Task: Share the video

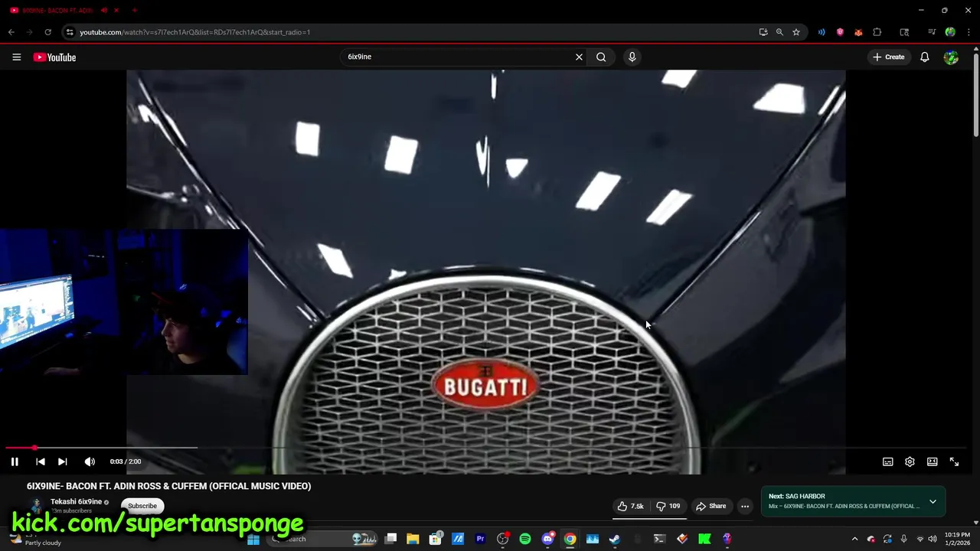Action: (710, 506)
